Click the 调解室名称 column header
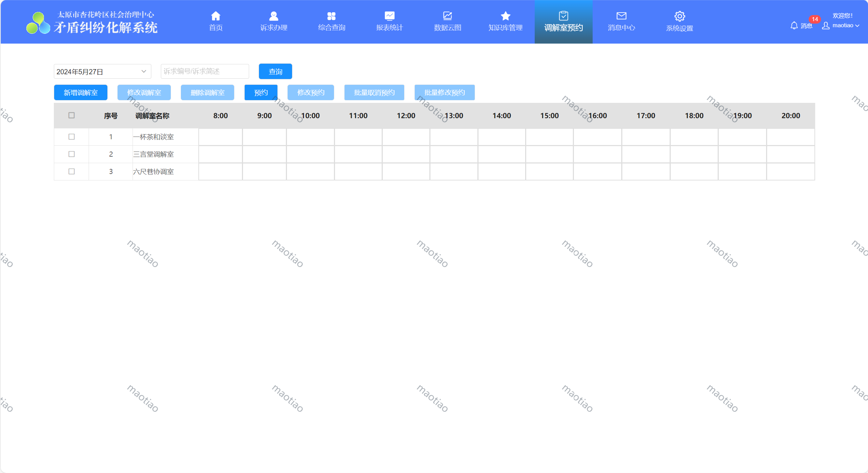 coord(152,116)
